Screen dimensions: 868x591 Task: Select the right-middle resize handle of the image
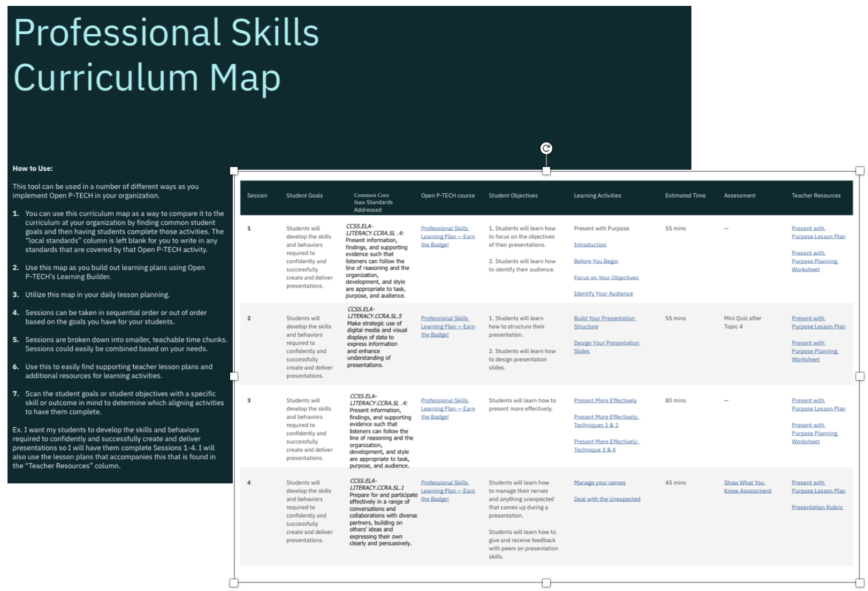coord(859,376)
